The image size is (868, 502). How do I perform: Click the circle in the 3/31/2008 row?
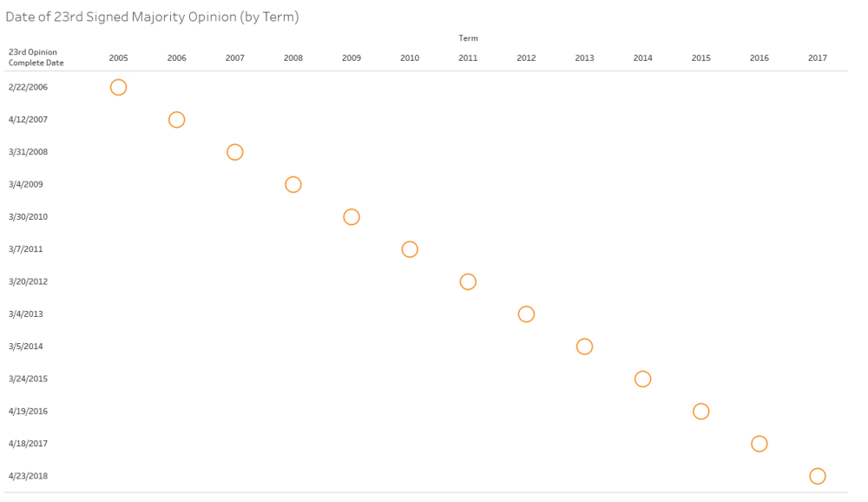[234, 152]
